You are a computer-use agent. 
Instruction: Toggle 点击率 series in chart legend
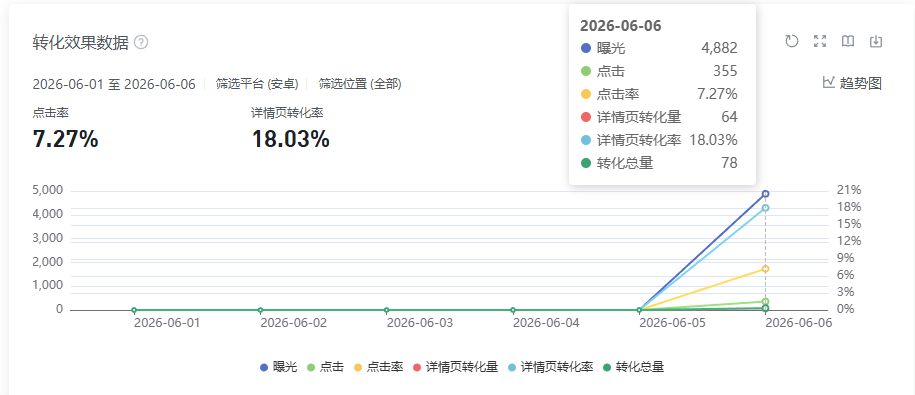click(x=379, y=367)
